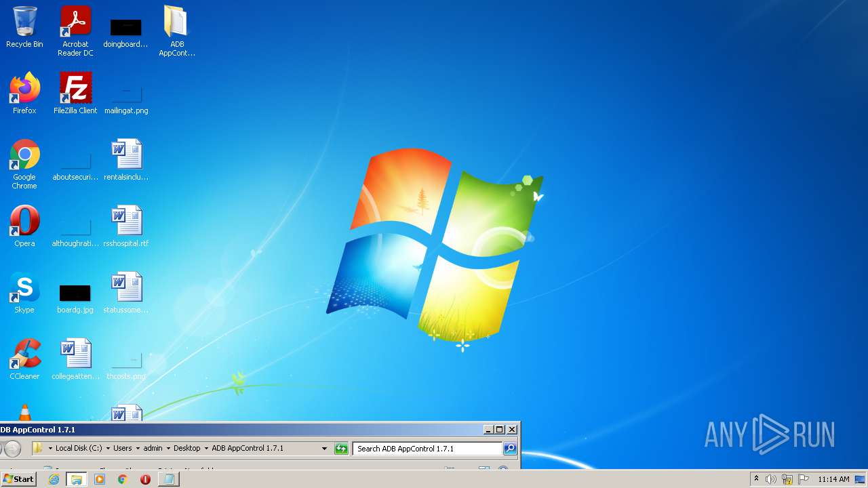Open the Recycle Bin desktop icon
This screenshot has height=488, width=868.
pyautogui.click(x=24, y=27)
